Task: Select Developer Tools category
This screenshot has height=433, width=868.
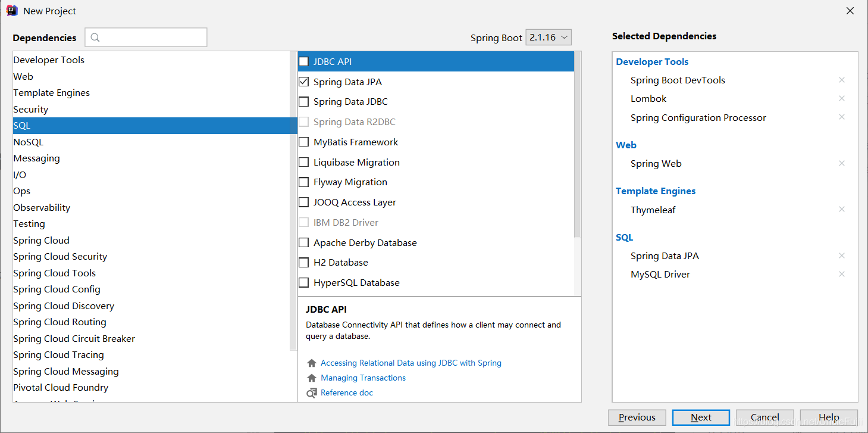Action: tap(151, 60)
